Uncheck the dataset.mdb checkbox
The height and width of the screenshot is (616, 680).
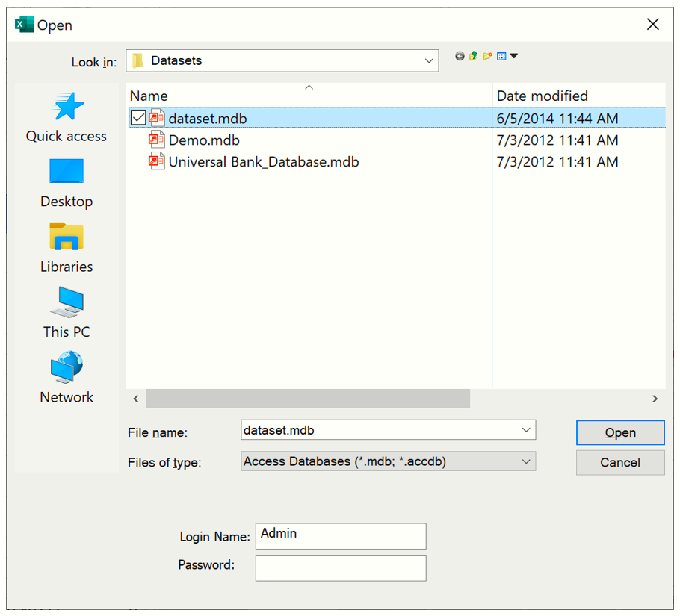138,118
